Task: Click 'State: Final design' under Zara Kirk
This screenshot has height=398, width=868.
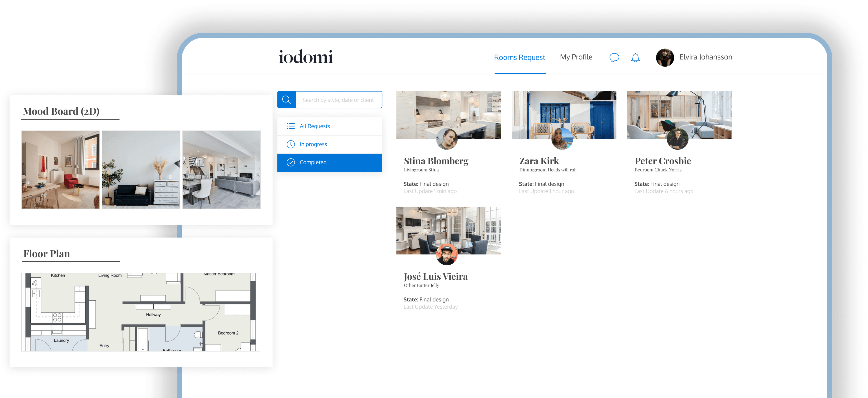Action: (541, 184)
